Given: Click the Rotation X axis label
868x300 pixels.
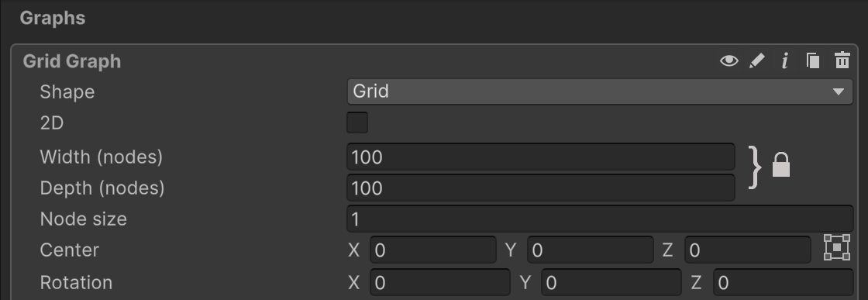Looking at the screenshot, I should tap(353, 283).
